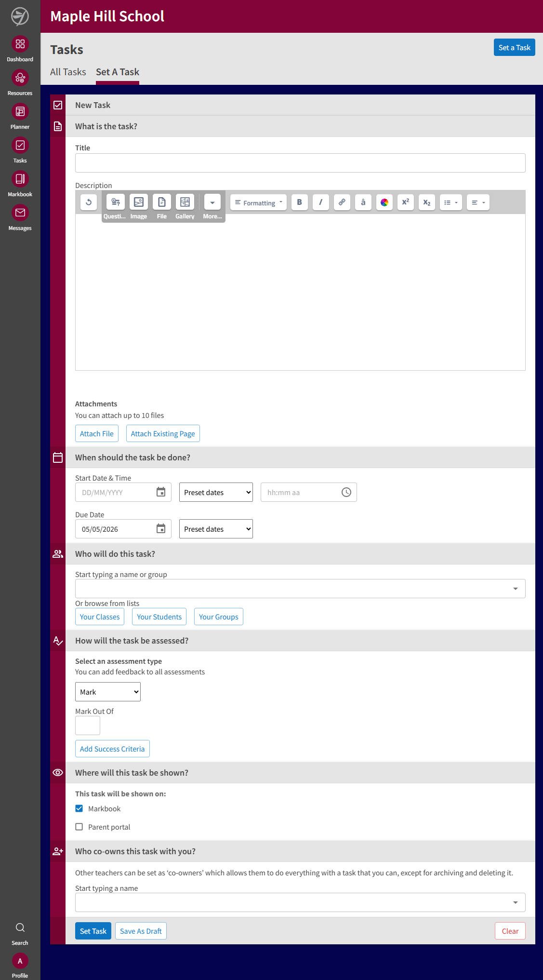Image resolution: width=543 pixels, height=980 pixels.
Task: Click the school logo icon
Action: [20, 16]
